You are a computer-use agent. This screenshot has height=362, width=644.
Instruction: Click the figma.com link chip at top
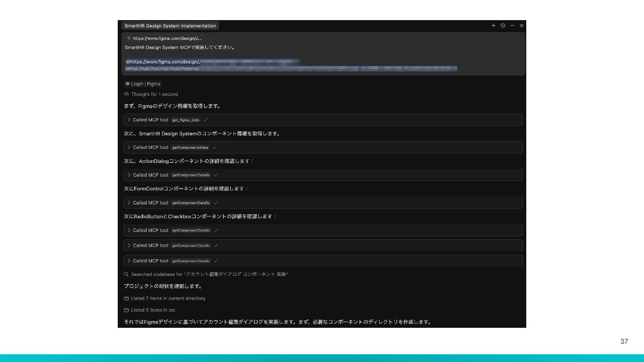164,38
